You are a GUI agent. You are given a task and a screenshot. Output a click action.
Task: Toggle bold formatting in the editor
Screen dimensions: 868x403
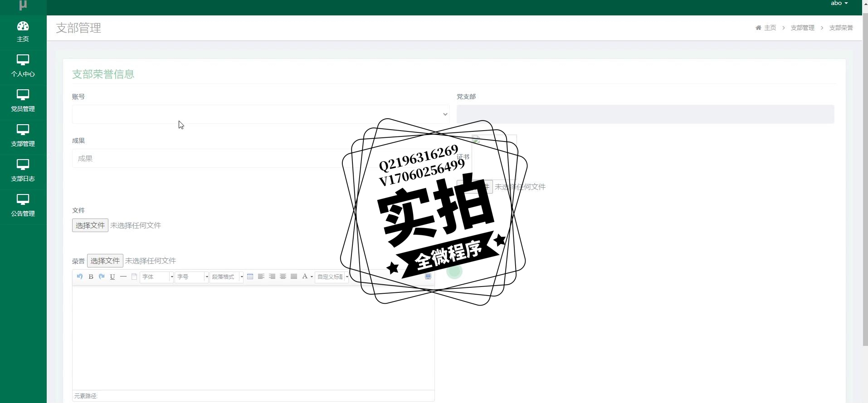pos(91,277)
